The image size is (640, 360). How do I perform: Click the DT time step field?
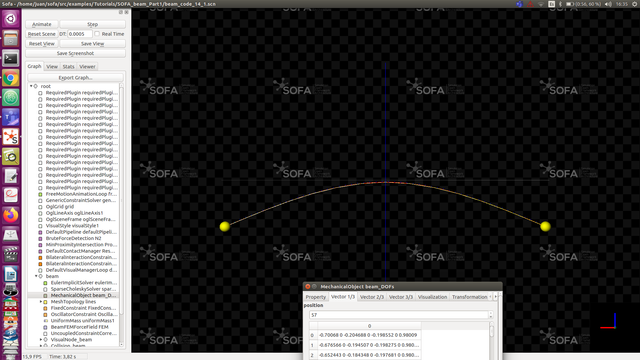coord(80,34)
